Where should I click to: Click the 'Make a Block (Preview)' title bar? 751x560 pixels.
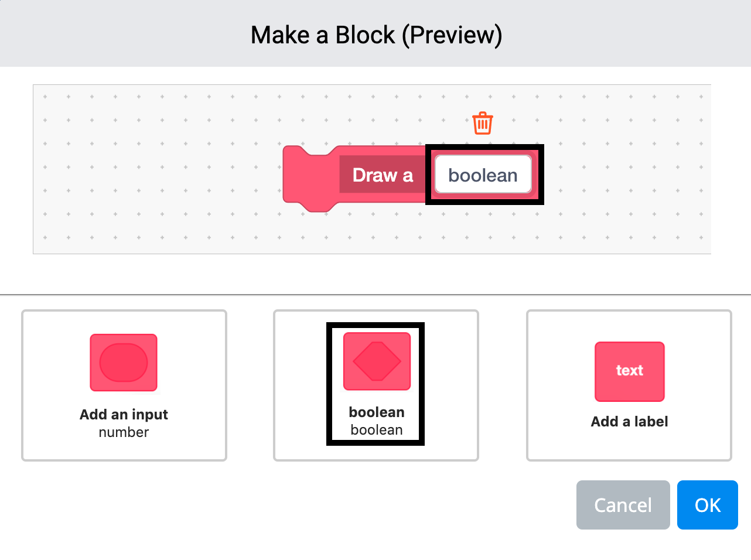(x=375, y=34)
